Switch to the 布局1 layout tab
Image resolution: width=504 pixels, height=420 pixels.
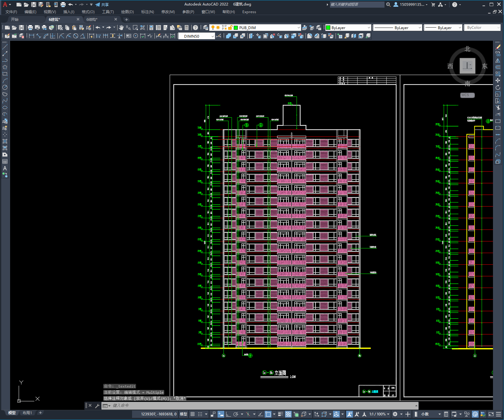click(x=27, y=413)
